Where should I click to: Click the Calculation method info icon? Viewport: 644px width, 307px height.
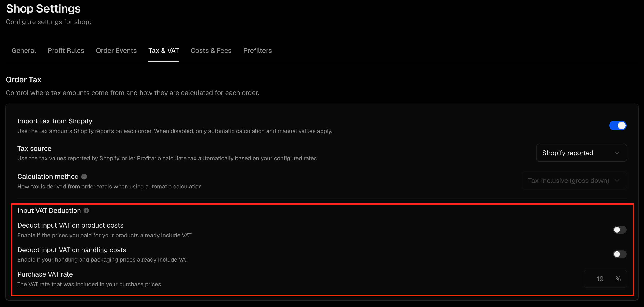84,177
